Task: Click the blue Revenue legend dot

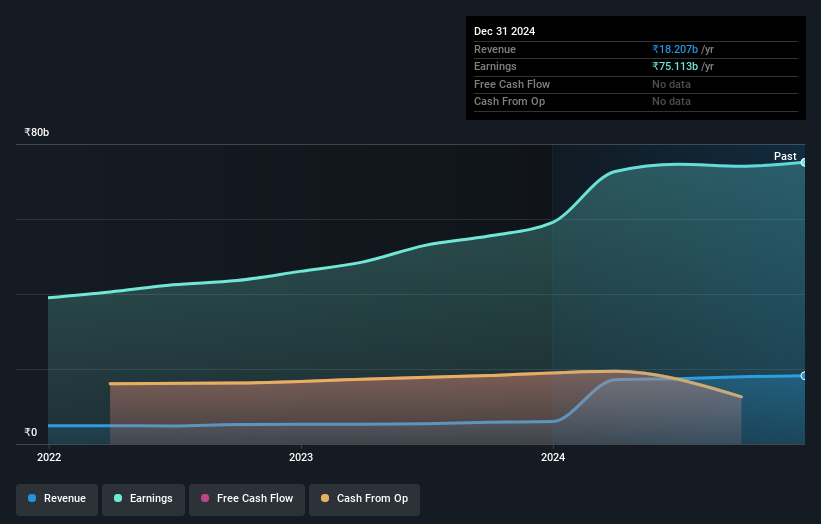Action: click(x=32, y=498)
